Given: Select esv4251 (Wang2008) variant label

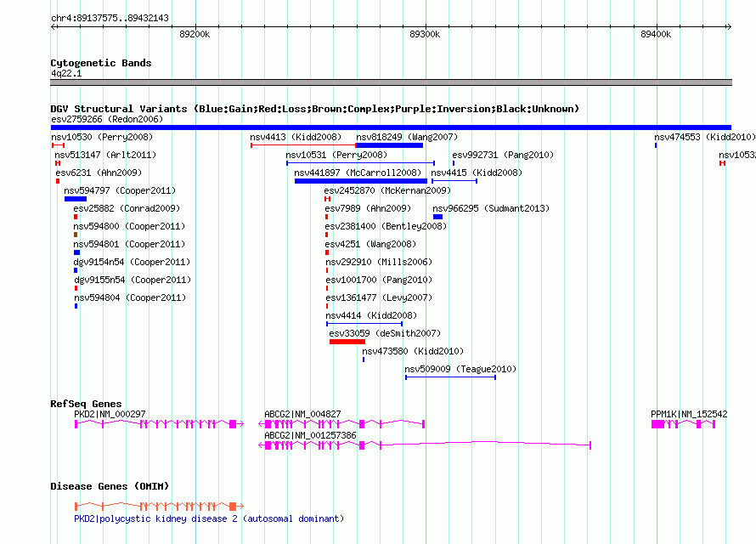Looking at the screenshot, I should [x=370, y=244].
